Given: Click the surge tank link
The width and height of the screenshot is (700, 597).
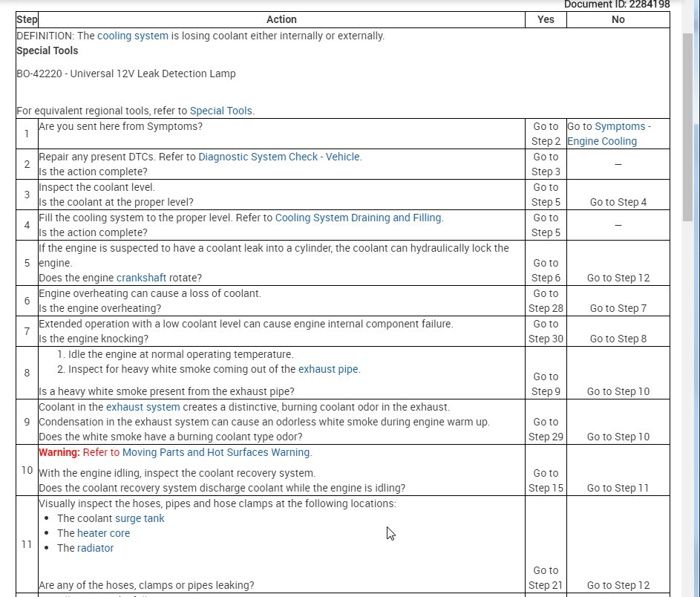Looking at the screenshot, I should click(x=140, y=518).
